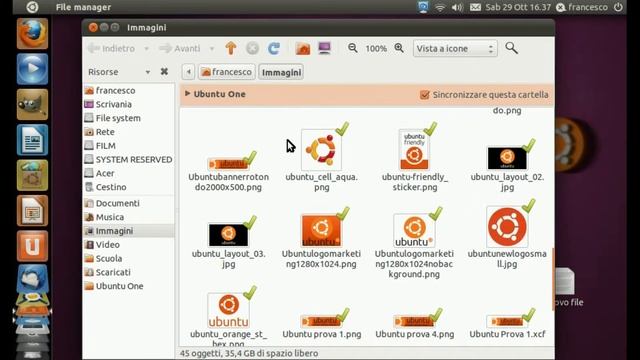Viewport: 640px width, 360px height.
Task: Reload the current folder
Action: (273, 49)
